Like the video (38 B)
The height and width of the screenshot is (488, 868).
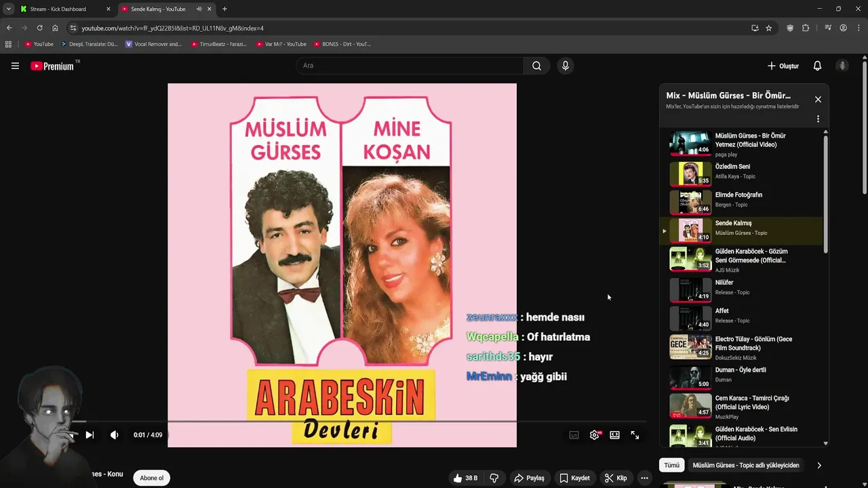(465, 478)
